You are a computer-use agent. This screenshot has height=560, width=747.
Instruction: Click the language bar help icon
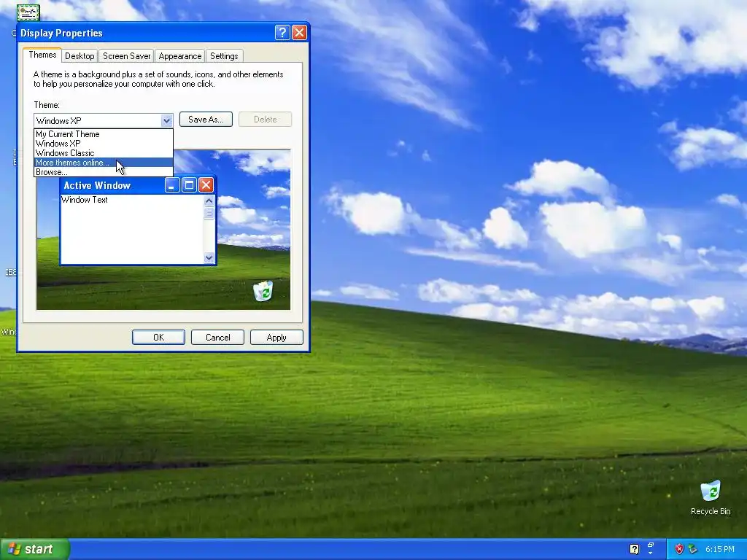(634, 549)
